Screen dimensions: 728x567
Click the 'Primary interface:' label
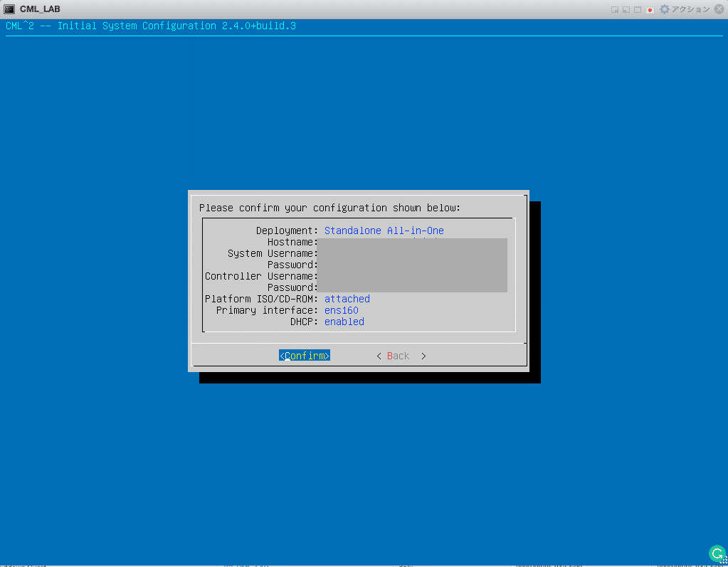[x=267, y=310]
